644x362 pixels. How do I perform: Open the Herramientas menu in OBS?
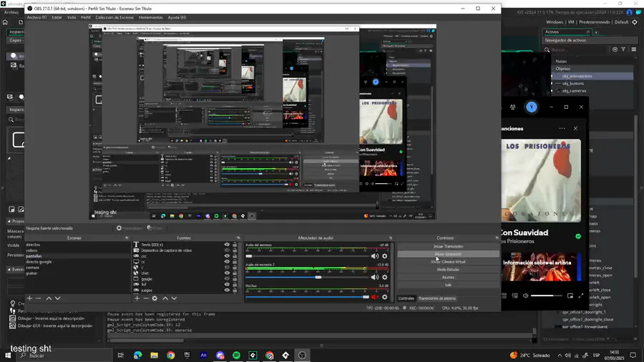pyautogui.click(x=151, y=18)
